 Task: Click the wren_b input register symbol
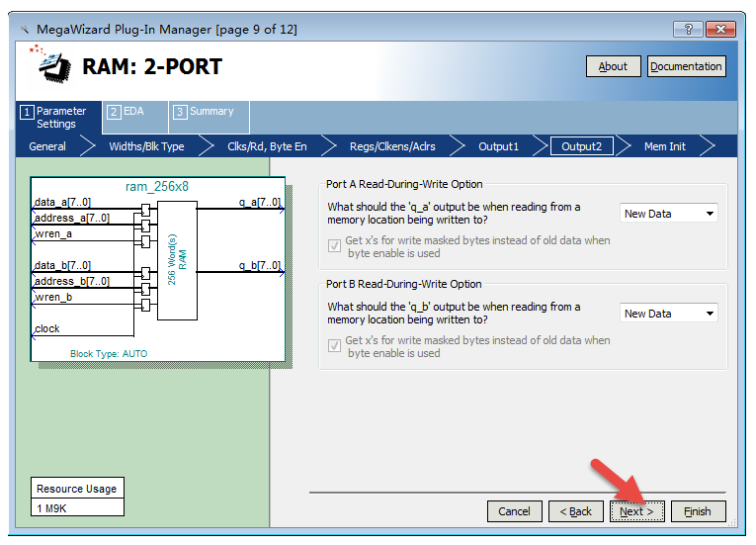145,305
